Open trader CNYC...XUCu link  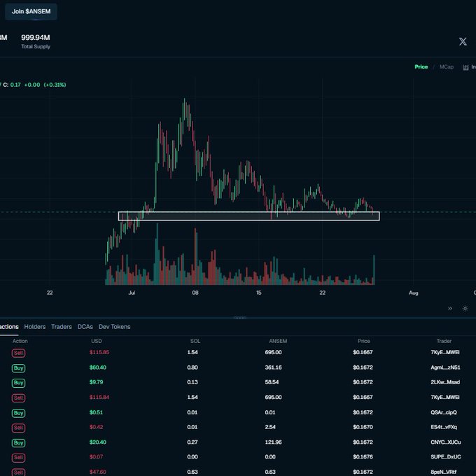pos(446,442)
